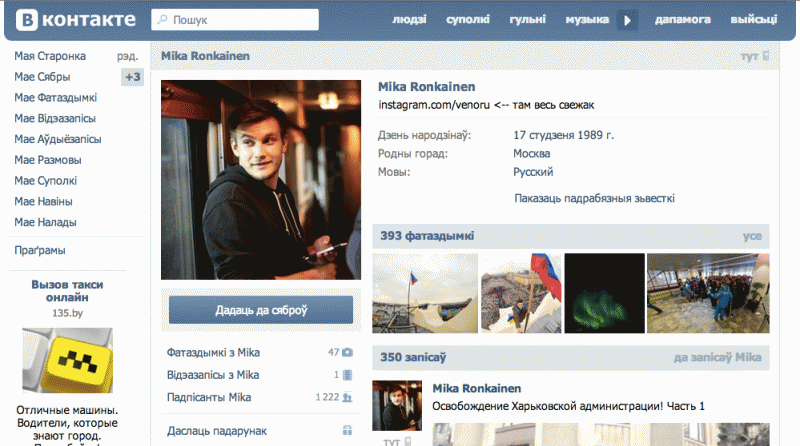Viewport: 800px width, 446px height.
Task: Open first photo thumbnail with flag on rooftop
Action: [x=425, y=293]
